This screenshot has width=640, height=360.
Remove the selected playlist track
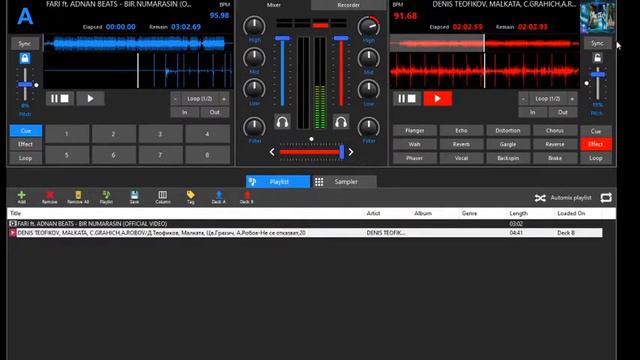tap(49, 197)
